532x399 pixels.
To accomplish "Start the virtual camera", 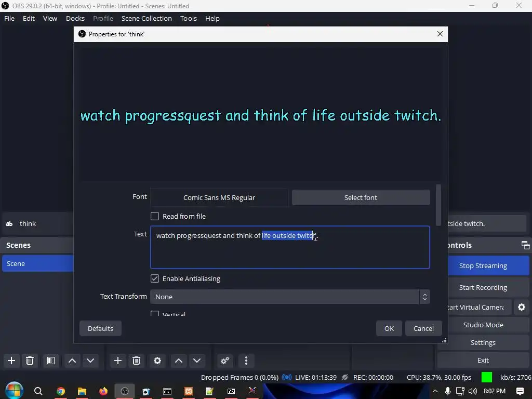I will coord(480,307).
